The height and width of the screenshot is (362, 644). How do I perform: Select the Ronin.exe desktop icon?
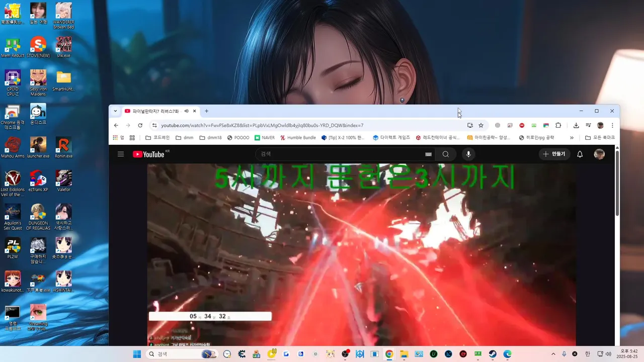(x=64, y=148)
